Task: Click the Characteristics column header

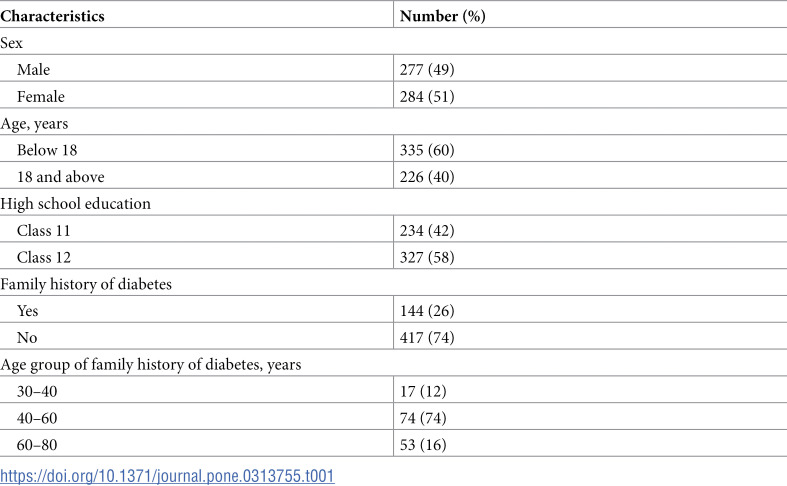Action: (x=52, y=16)
